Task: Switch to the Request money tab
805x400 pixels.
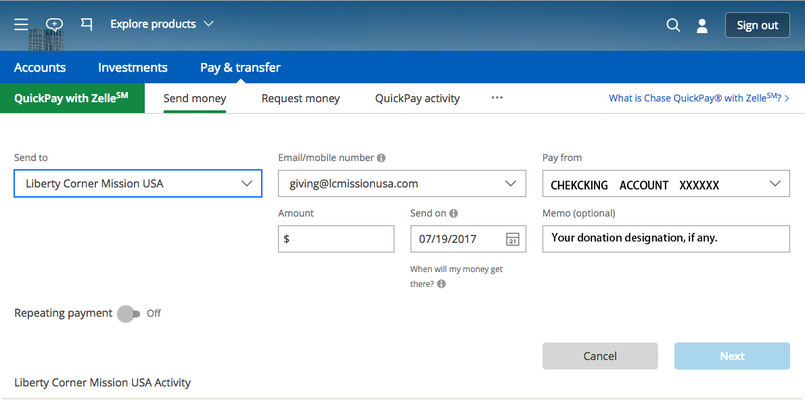Action: coord(300,98)
